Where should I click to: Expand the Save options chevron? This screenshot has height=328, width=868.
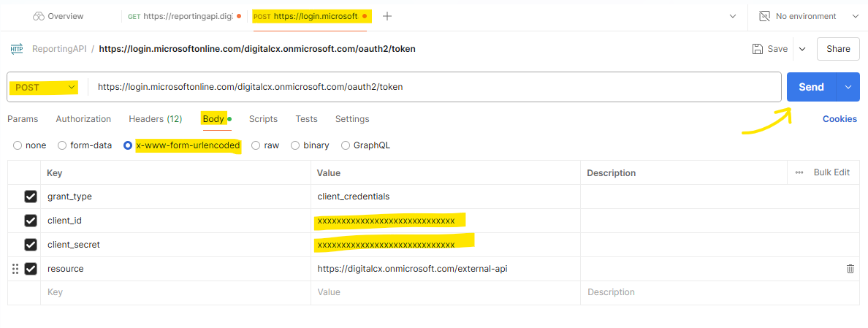coord(802,49)
